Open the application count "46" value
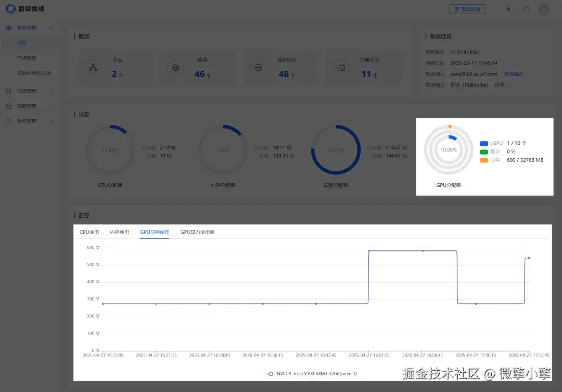 199,74
